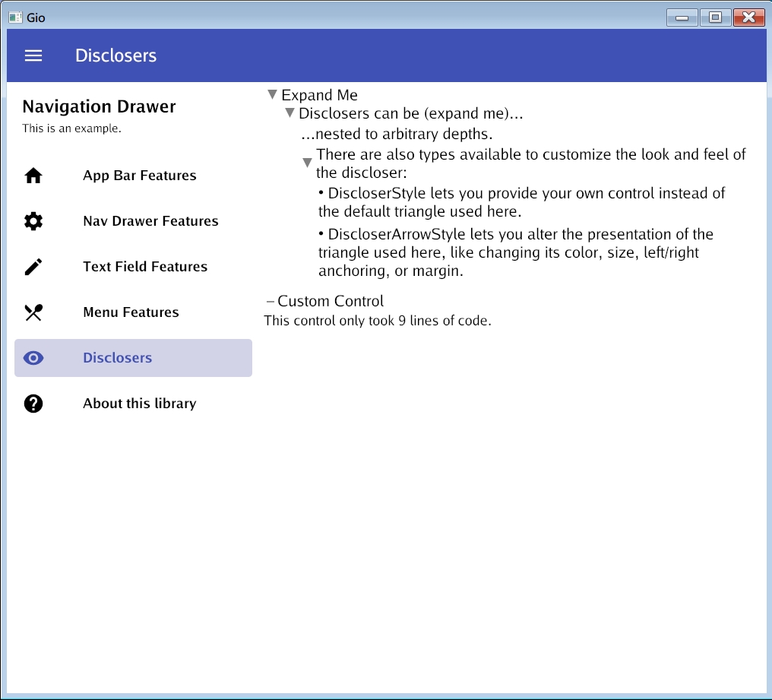Toggle the Custom Control dash expander

coord(271,301)
